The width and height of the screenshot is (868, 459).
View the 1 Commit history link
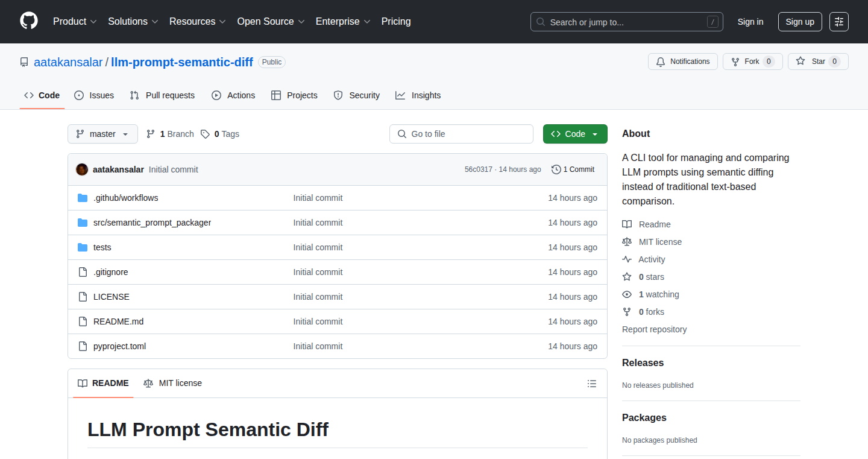pos(573,169)
